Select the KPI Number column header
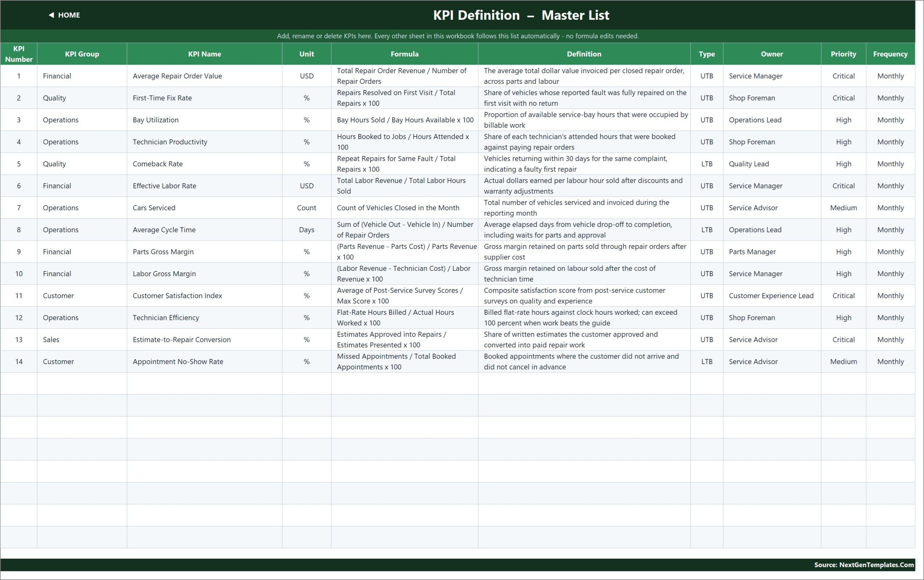924x580 pixels. (x=19, y=54)
